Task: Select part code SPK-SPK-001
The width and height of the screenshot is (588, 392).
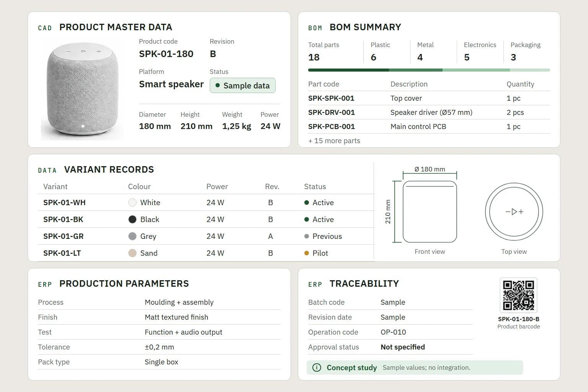Action: (x=331, y=98)
